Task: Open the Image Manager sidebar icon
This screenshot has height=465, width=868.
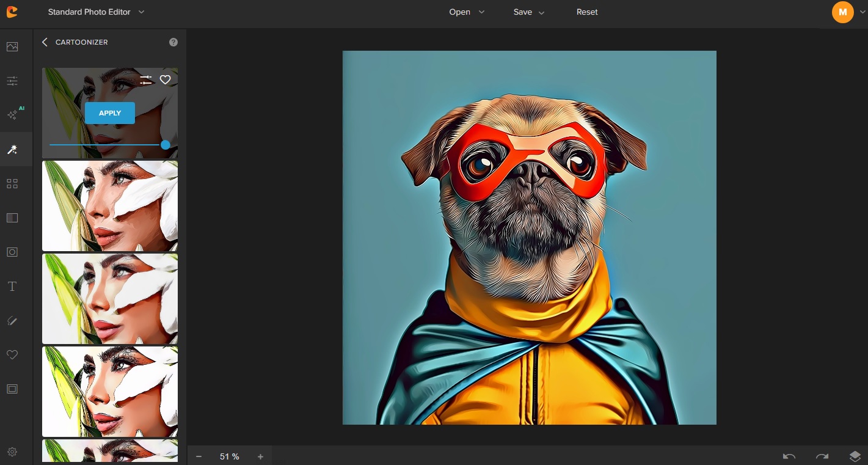Action: 12,47
